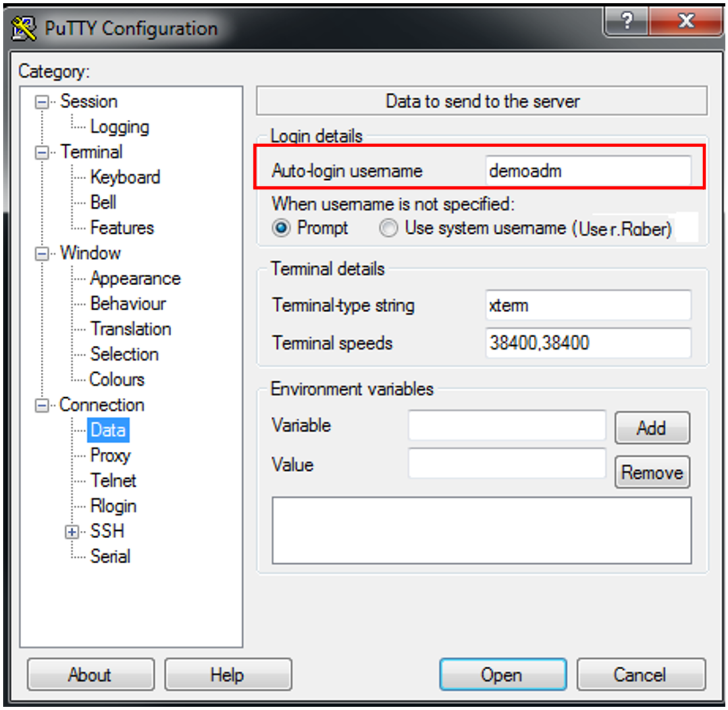
Task: Collapse the Window tree node
Action: [41, 254]
